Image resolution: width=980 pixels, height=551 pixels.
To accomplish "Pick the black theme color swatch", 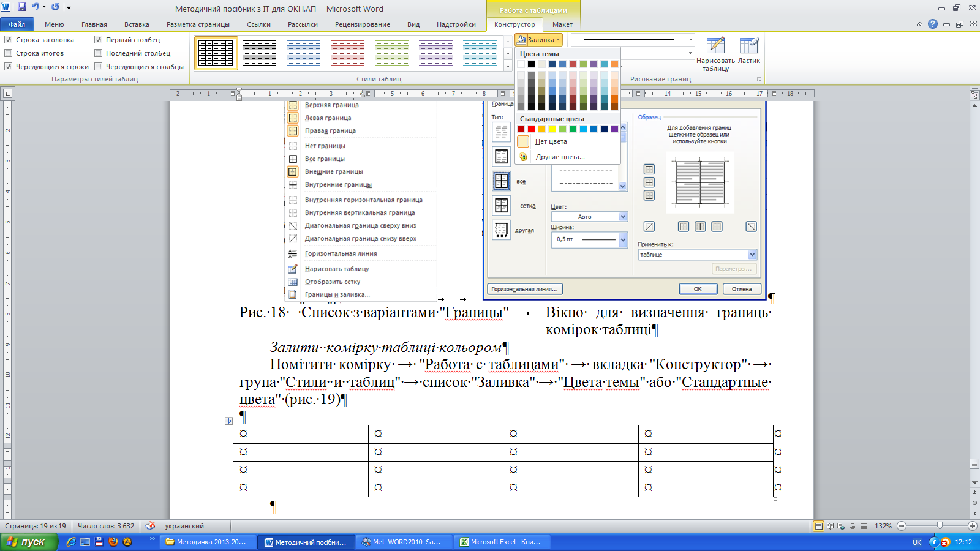I will coord(531,64).
